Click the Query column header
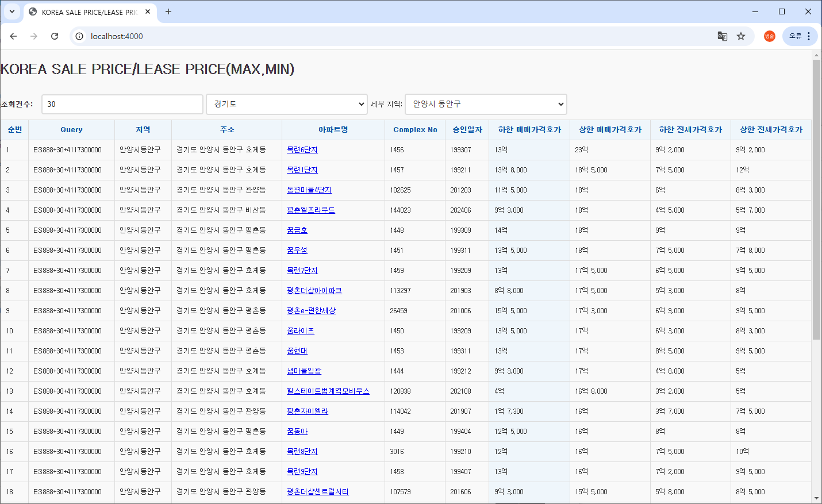This screenshot has width=822, height=504. (x=72, y=130)
